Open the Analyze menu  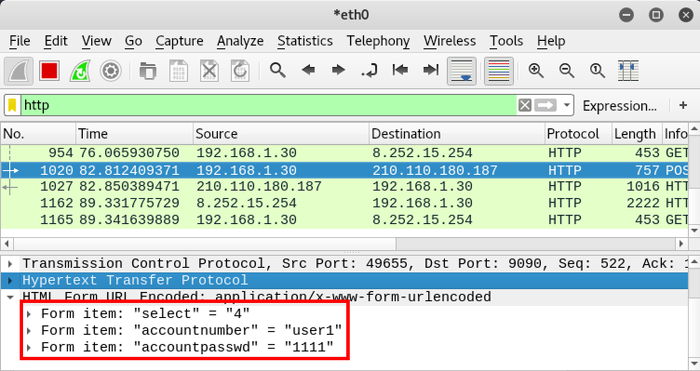240,41
